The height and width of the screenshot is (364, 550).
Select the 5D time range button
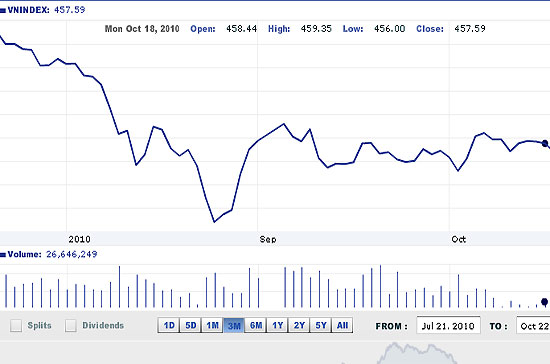pos(190,325)
